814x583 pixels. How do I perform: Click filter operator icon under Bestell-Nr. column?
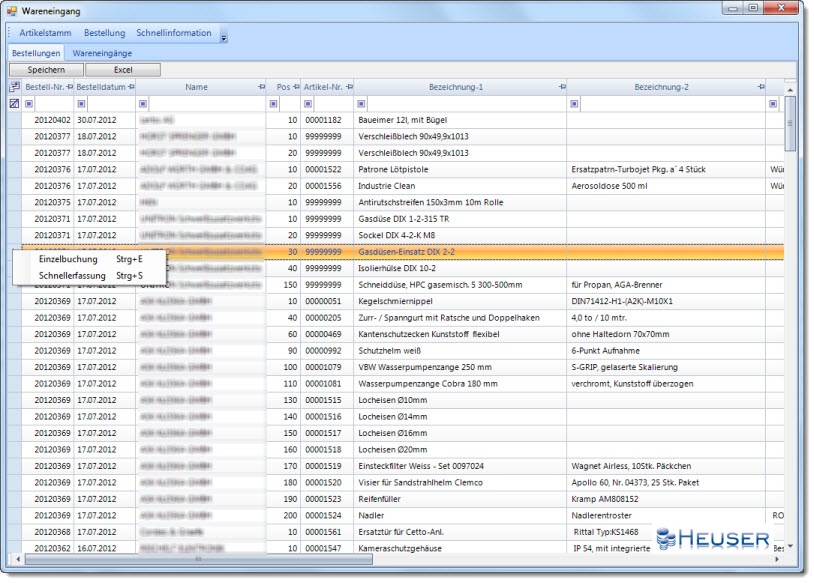(x=29, y=103)
